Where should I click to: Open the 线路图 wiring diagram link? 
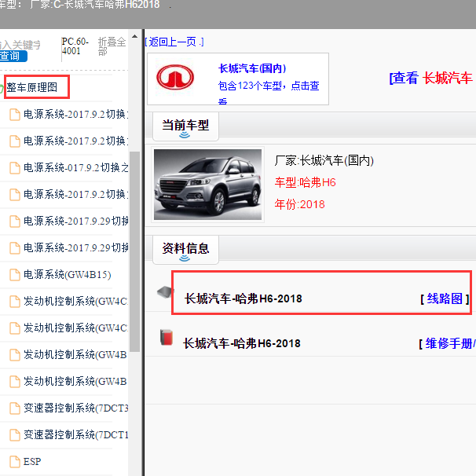click(445, 298)
